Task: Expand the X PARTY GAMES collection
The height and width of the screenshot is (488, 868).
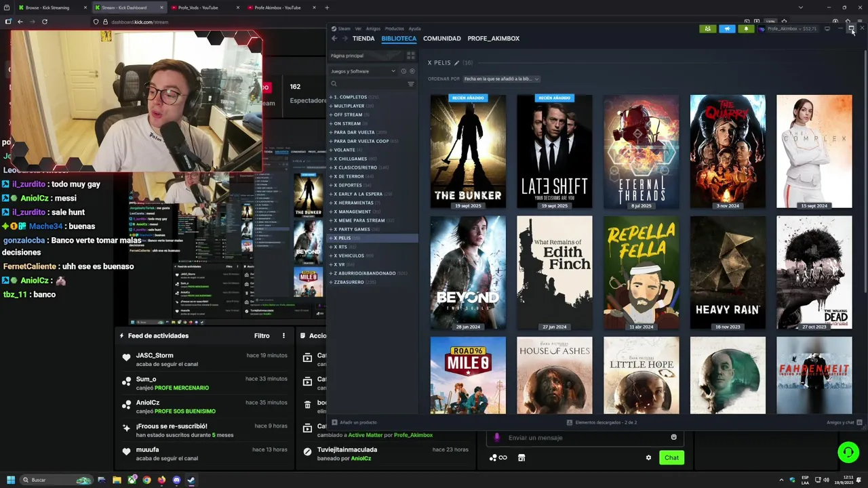Action: point(331,229)
